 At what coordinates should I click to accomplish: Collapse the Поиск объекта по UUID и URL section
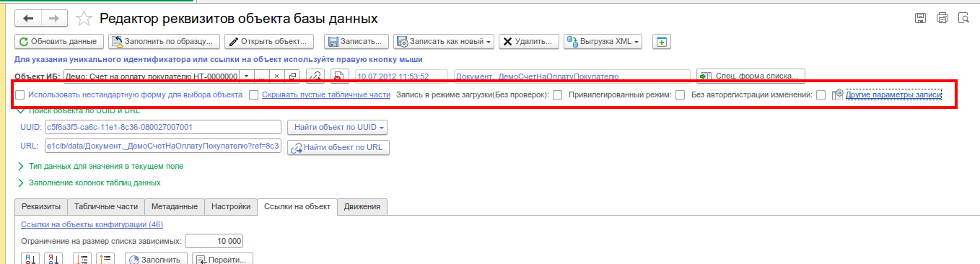20,110
